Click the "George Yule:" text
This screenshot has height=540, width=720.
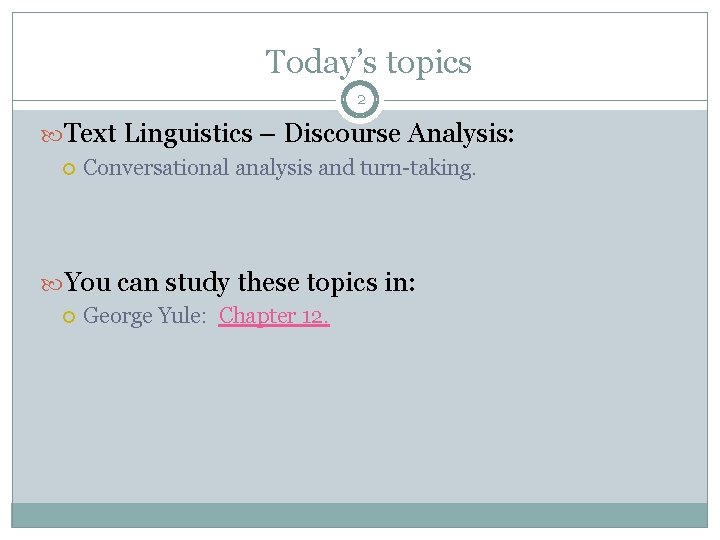[145, 316]
